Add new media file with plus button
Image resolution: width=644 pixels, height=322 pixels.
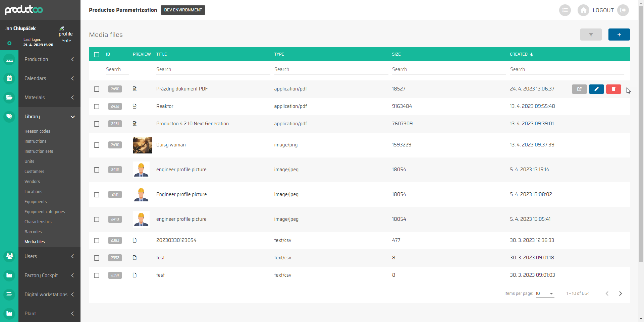coord(619,35)
